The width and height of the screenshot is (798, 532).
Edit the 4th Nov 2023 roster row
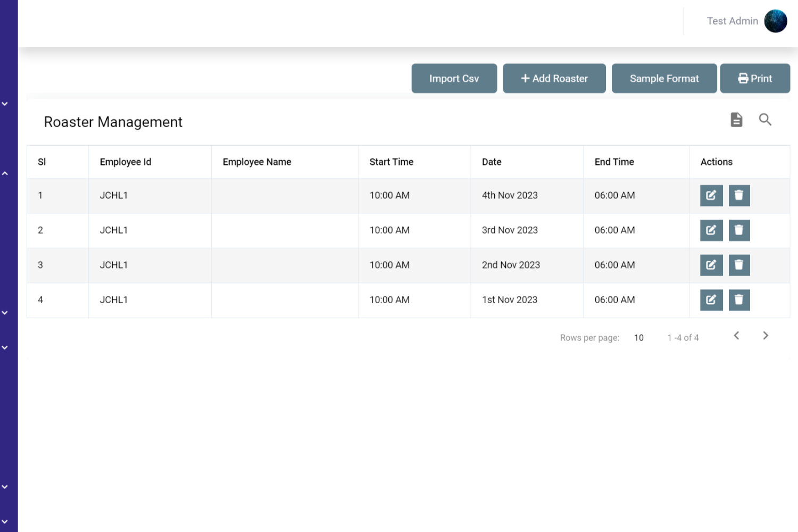[711, 196]
